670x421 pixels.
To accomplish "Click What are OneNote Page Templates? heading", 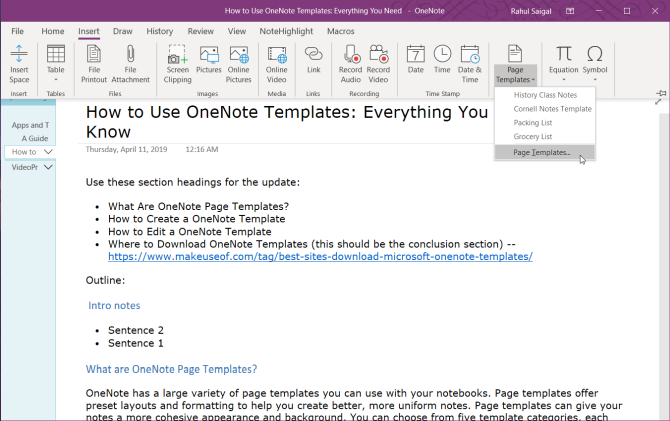I will tap(171, 369).
